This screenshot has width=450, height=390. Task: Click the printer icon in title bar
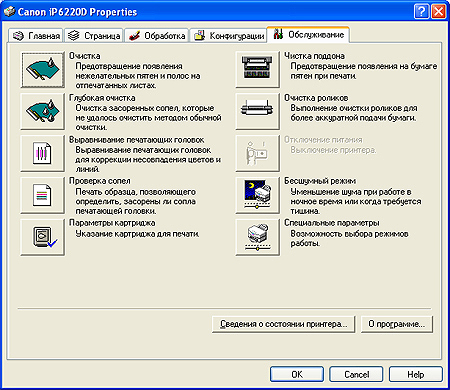pos(9,12)
